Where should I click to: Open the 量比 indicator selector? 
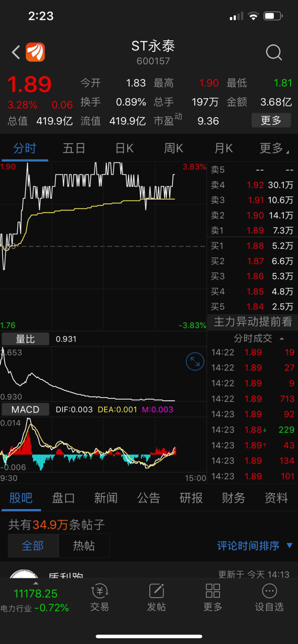pyautogui.click(x=25, y=339)
